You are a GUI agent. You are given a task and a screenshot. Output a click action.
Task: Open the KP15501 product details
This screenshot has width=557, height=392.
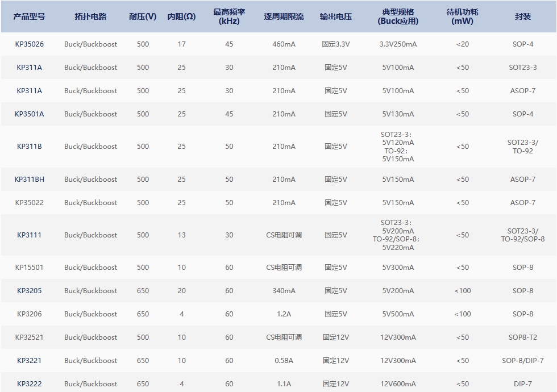tap(29, 267)
